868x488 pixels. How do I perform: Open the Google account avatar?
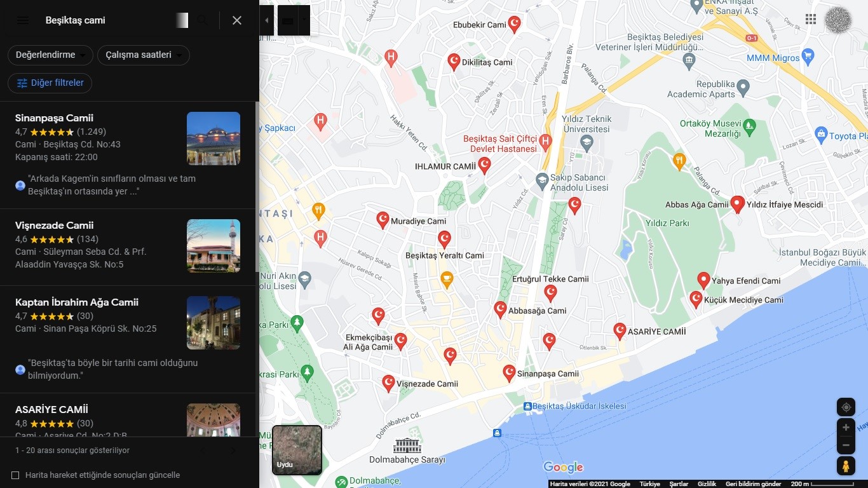pos(837,20)
